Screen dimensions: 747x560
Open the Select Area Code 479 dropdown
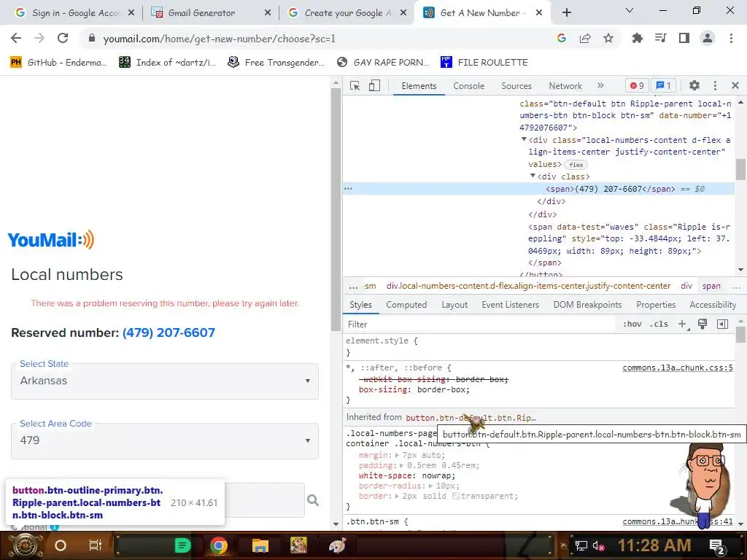[165, 441]
